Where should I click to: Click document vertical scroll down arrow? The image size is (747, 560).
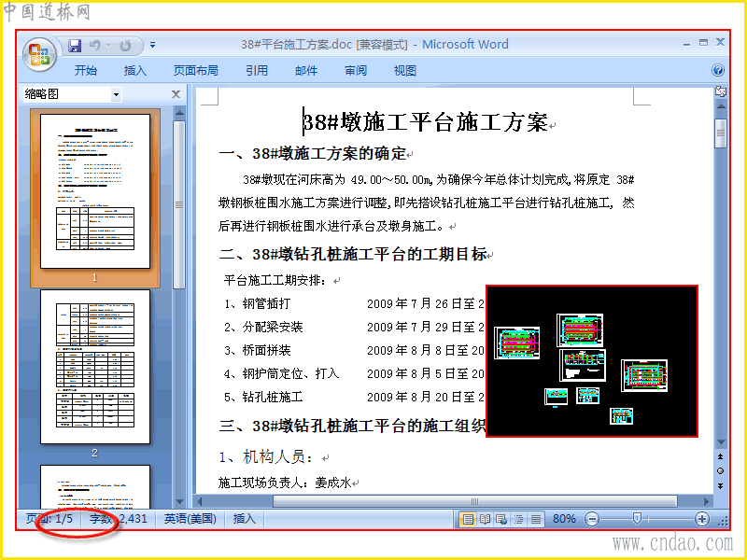click(x=721, y=442)
